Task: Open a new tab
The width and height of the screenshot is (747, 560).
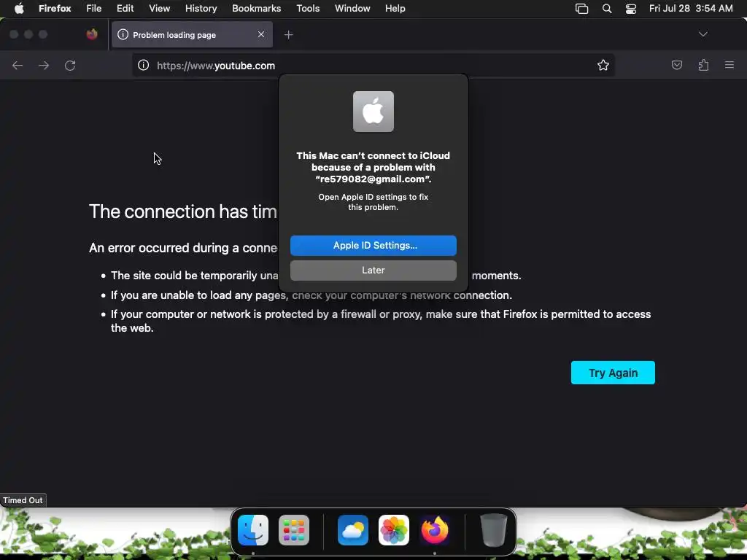Action: click(x=289, y=35)
